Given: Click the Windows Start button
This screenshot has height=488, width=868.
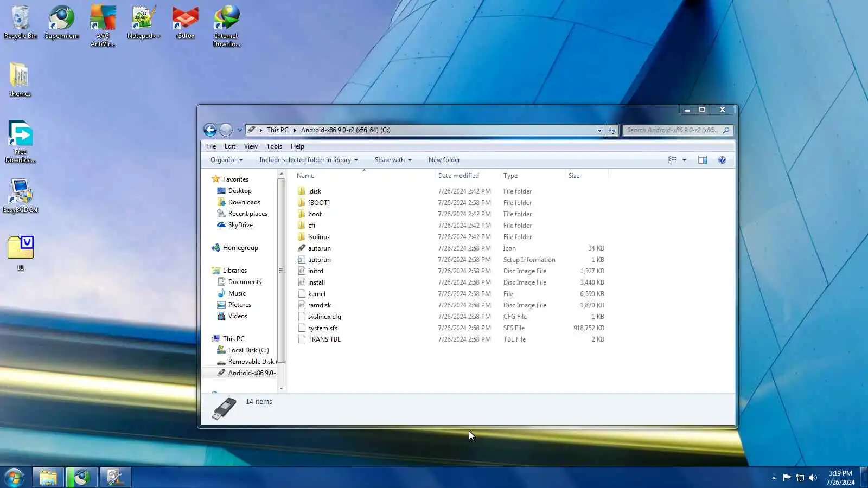Looking at the screenshot, I should pyautogui.click(x=14, y=478).
